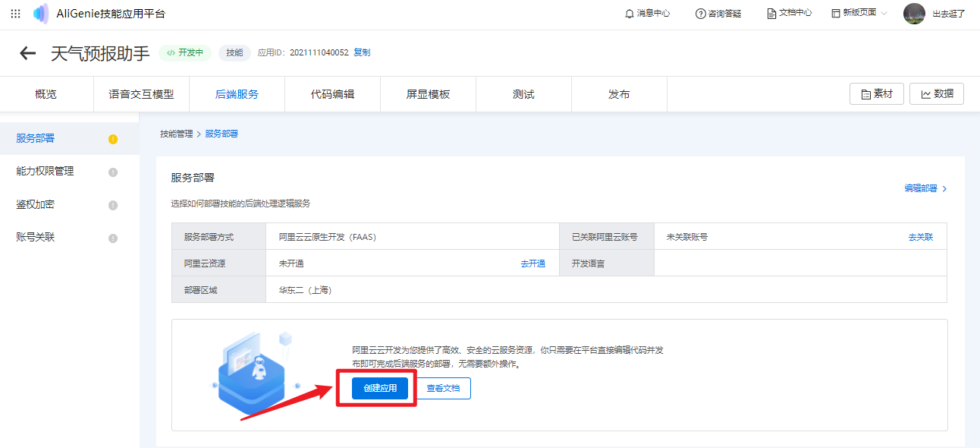
Task: Switch to the 代码编辑 tab
Action: pos(333,94)
